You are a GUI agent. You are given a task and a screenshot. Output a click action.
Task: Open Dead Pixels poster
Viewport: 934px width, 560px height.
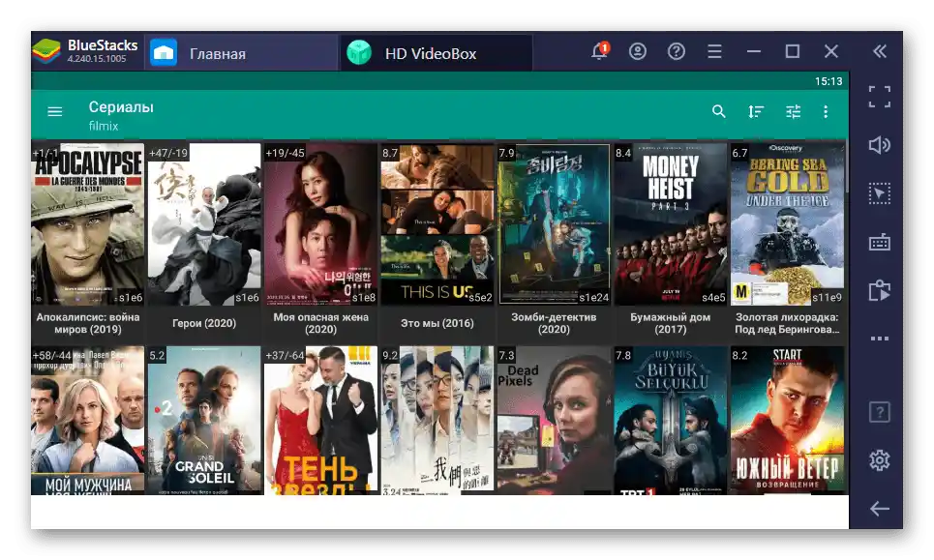554,421
